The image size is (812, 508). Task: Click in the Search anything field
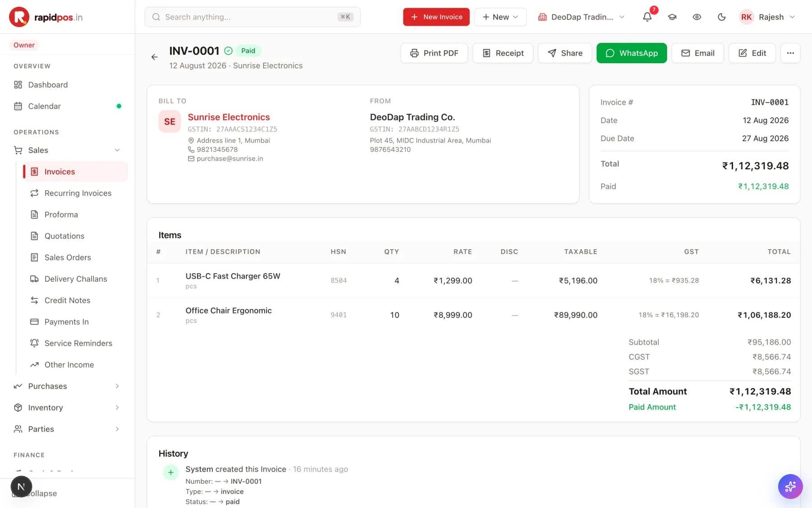pos(253,17)
